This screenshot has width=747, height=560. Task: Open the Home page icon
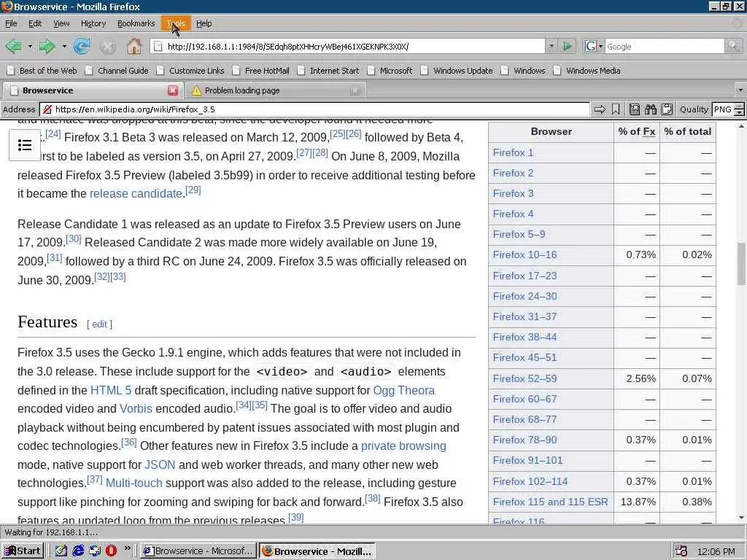click(134, 46)
